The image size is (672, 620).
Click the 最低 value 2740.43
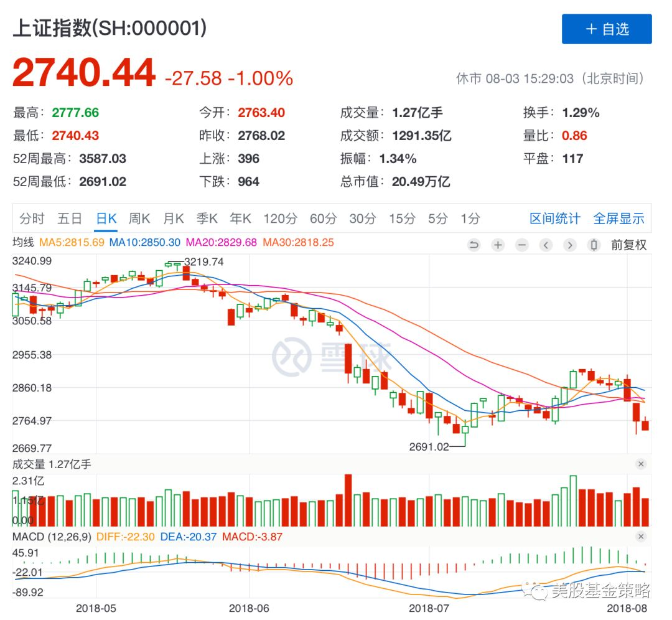(x=75, y=136)
